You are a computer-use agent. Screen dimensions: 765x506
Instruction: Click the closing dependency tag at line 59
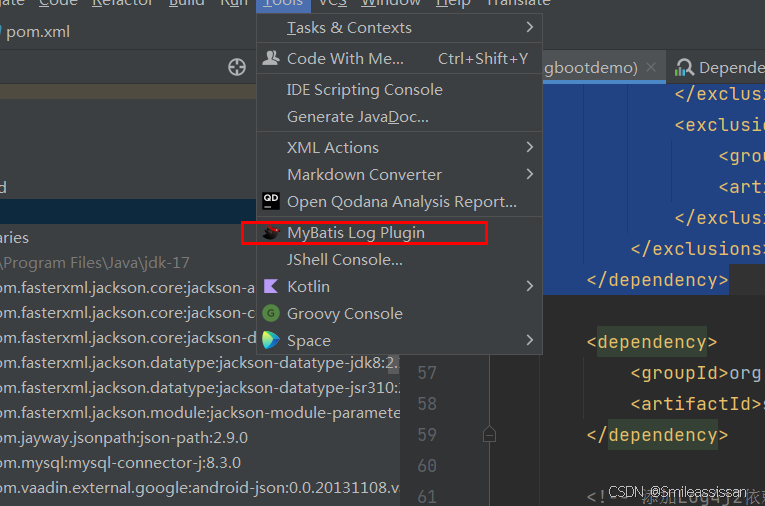(657, 435)
